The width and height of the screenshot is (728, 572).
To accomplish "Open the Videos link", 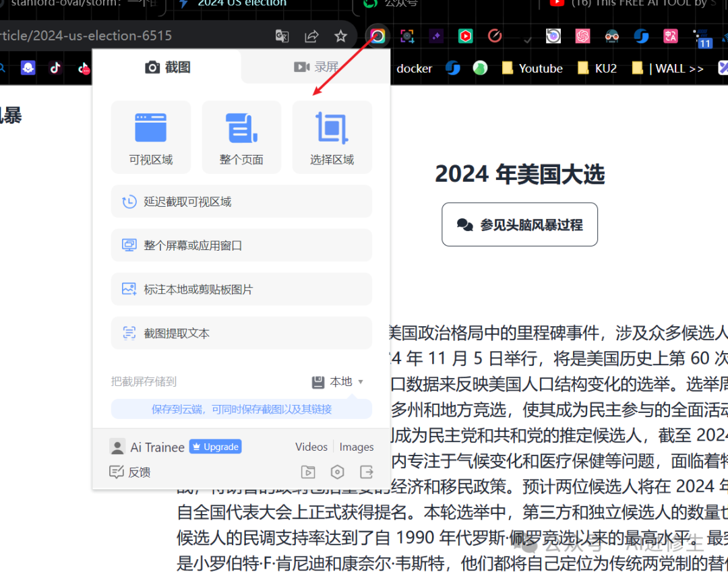I will click(311, 447).
